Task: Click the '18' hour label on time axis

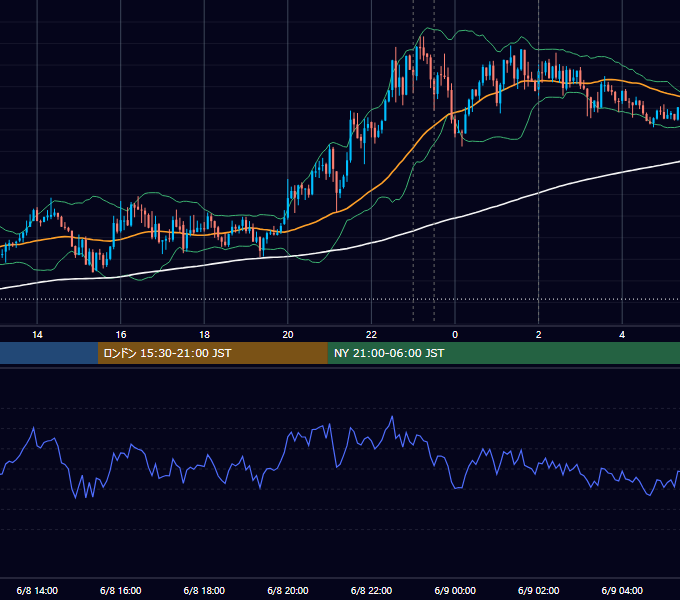Action: pyautogui.click(x=204, y=335)
